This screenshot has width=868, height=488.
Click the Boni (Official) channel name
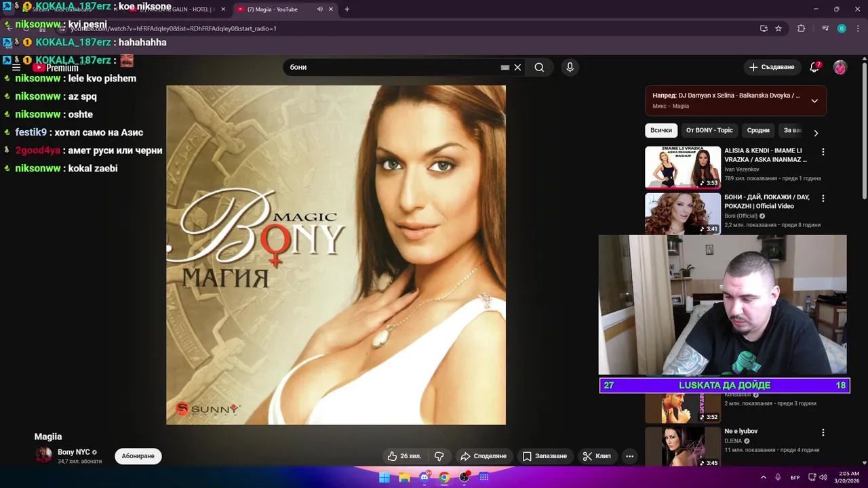[x=741, y=216]
